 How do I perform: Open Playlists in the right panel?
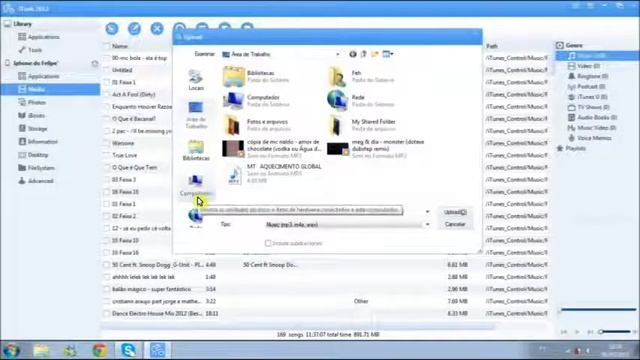571,148
